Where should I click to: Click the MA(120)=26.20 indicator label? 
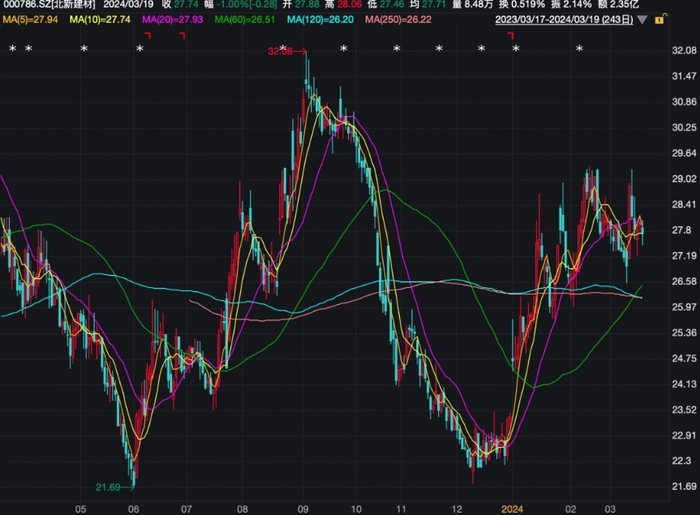(320, 19)
